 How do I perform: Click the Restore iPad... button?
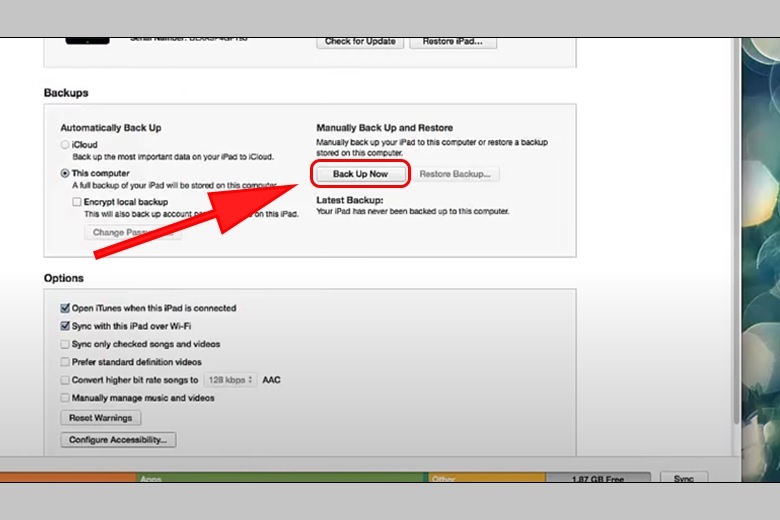(452, 42)
